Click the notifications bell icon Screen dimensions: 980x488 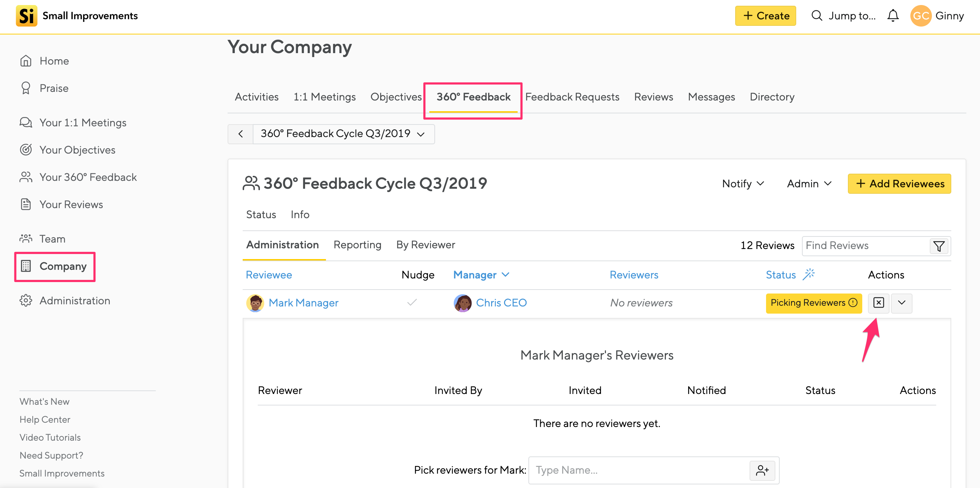pos(892,15)
